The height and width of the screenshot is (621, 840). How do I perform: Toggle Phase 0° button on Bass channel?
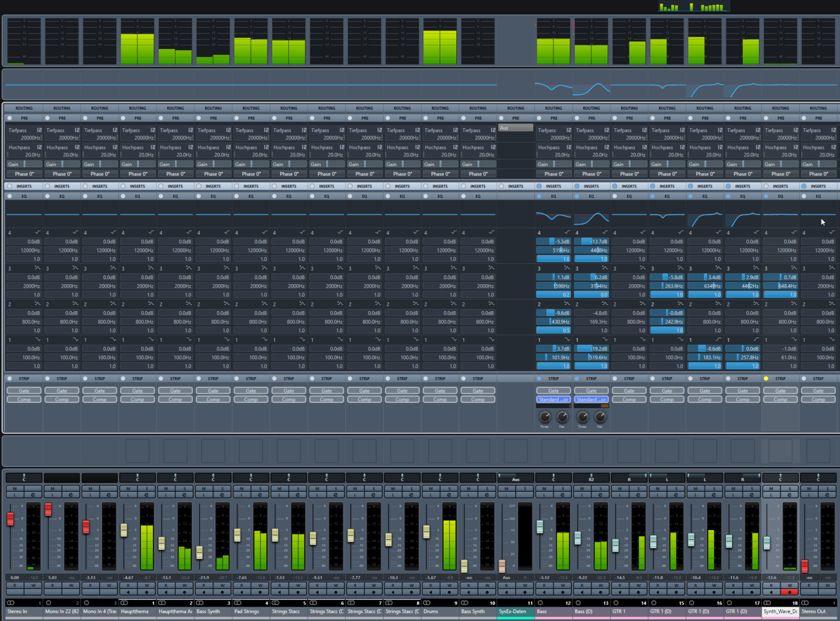point(553,174)
